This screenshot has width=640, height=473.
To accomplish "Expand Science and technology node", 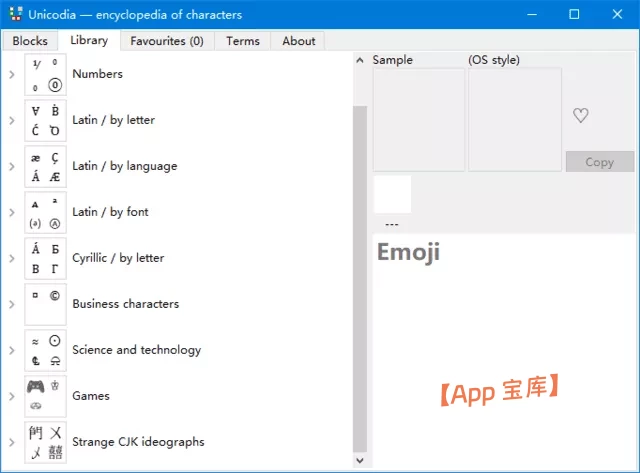I will coord(12,351).
